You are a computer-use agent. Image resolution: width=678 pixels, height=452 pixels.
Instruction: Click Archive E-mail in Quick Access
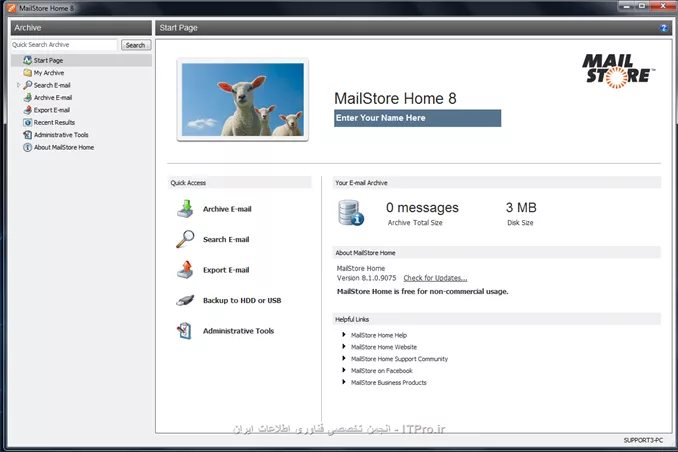227,209
